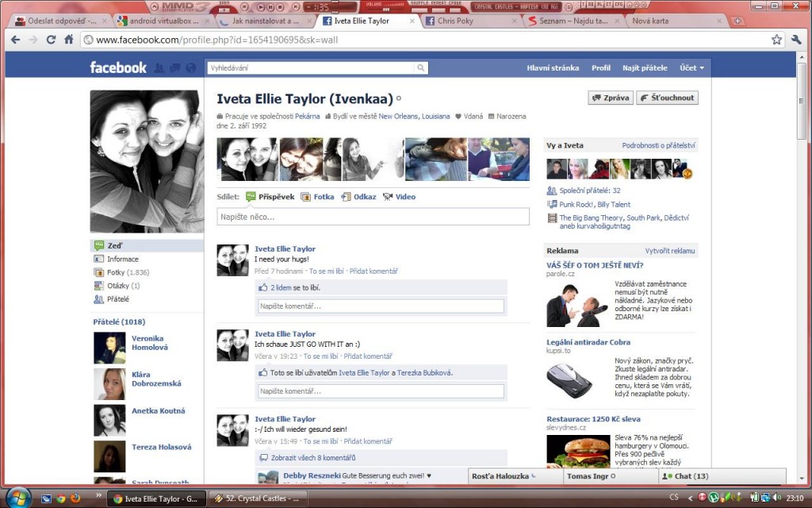Close the 'Chris Poky' tab
This screenshot has width=812, height=508.
coord(514,21)
